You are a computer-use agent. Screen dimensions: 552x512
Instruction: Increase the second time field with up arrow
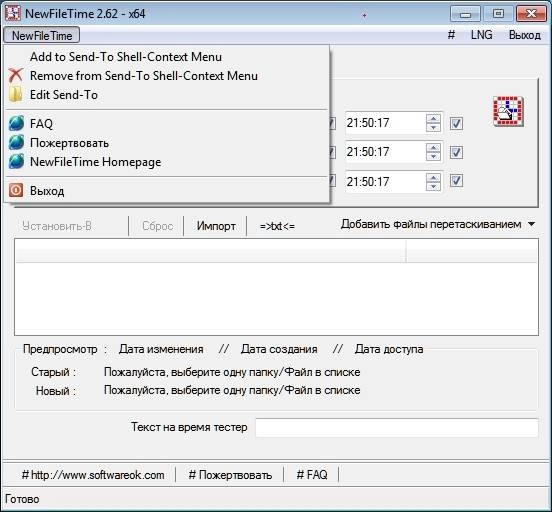[433, 148]
